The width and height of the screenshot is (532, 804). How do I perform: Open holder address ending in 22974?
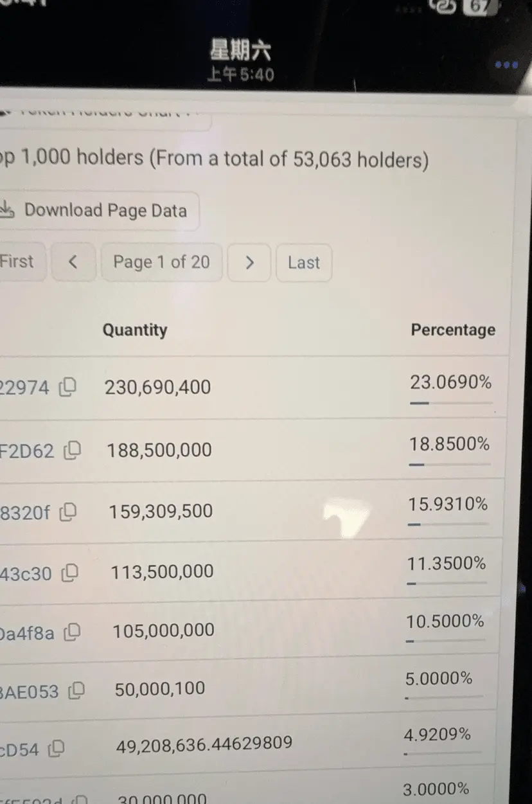tap(24, 387)
